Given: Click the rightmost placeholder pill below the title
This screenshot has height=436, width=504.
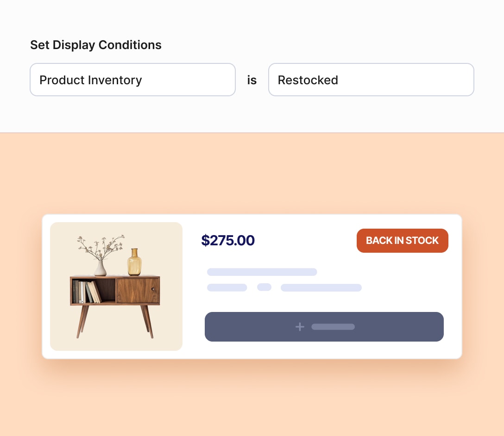Looking at the screenshot, I should tap(321, 288).
